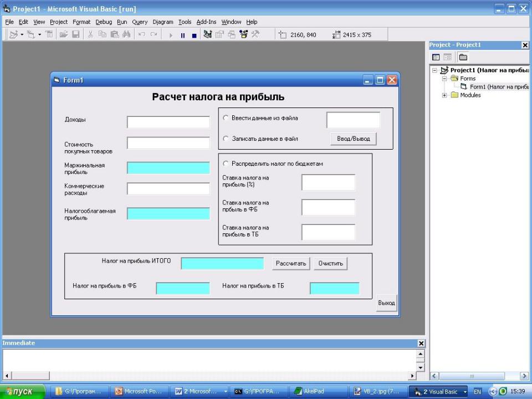
Task: Click the Find binoculars icon
Action: (x=126, y=34)
